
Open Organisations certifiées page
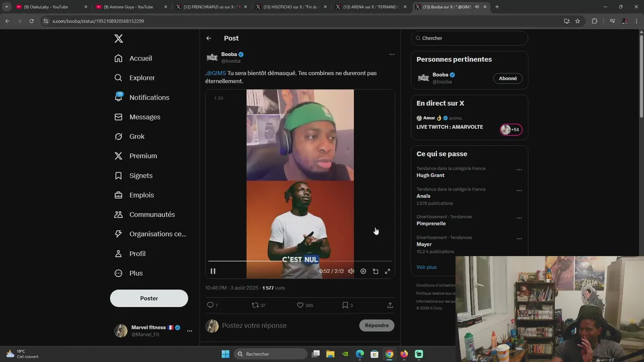(x=150, y=234)
